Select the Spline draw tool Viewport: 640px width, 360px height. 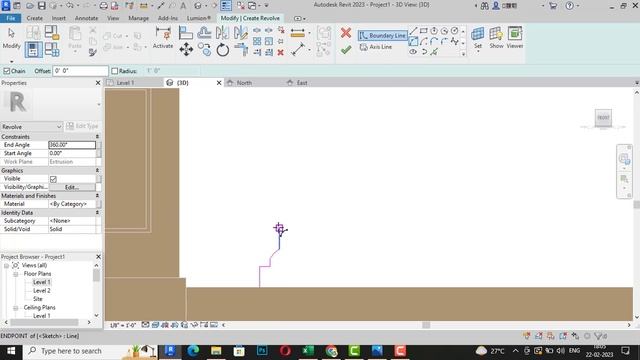click(x=454, y=41)
